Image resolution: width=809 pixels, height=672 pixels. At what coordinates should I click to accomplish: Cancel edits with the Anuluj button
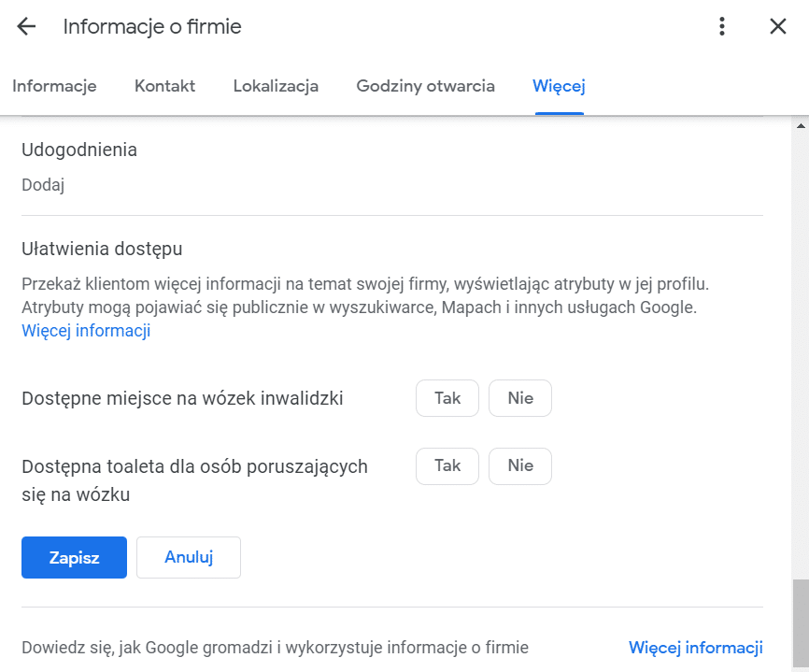tap(189, 557)
